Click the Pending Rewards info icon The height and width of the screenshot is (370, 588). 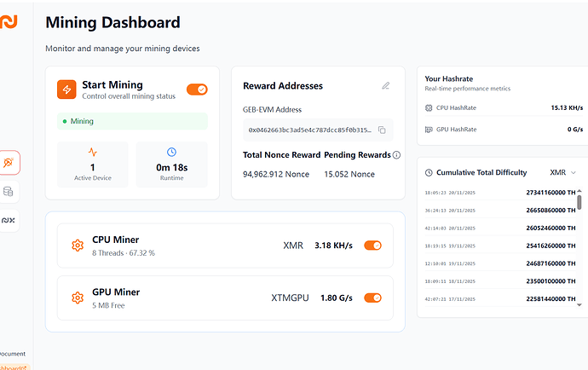pyautogui.click(x=396, y=155)
